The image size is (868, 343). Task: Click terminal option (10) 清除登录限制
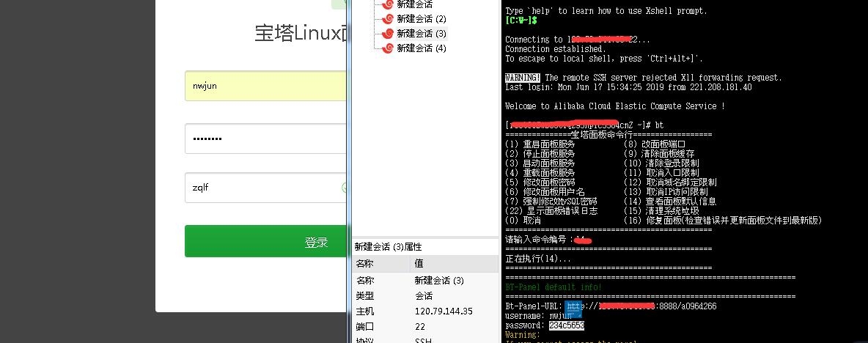click(661, 163)
